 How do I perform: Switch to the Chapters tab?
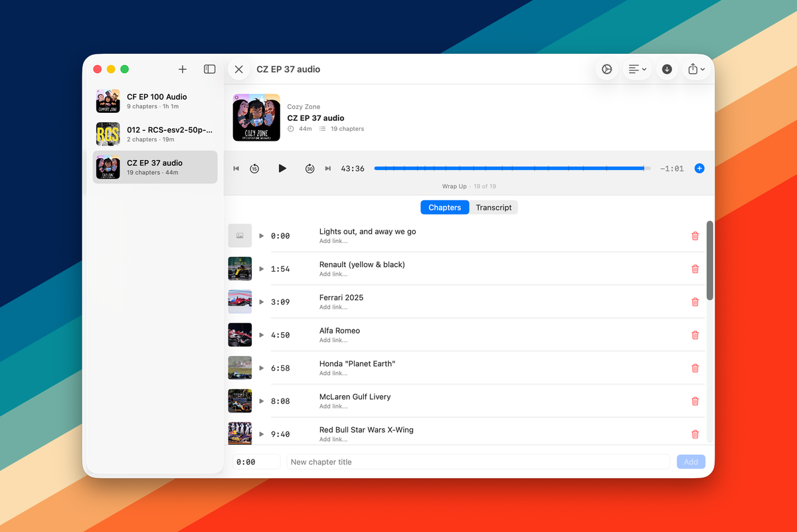tap(444, 207)
